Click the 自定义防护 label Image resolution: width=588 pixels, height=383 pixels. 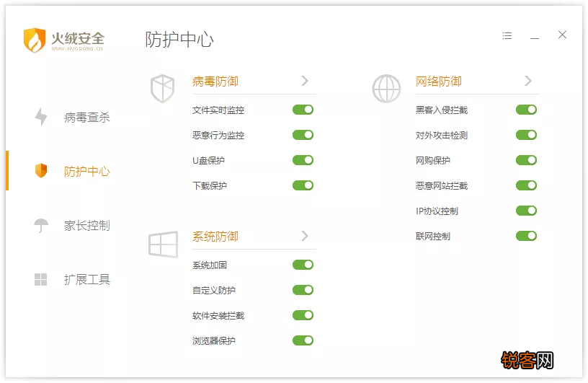tap(214, 290)
